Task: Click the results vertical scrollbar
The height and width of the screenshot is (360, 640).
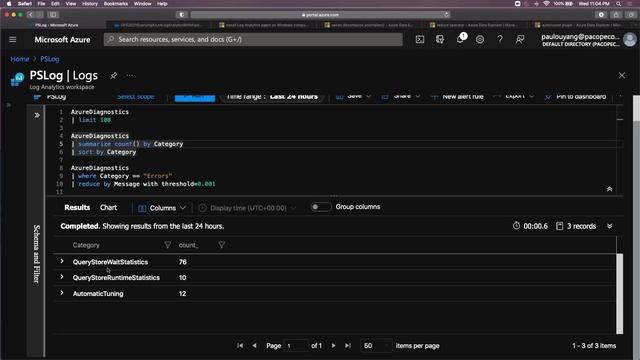Action: (x=620, y=294)
